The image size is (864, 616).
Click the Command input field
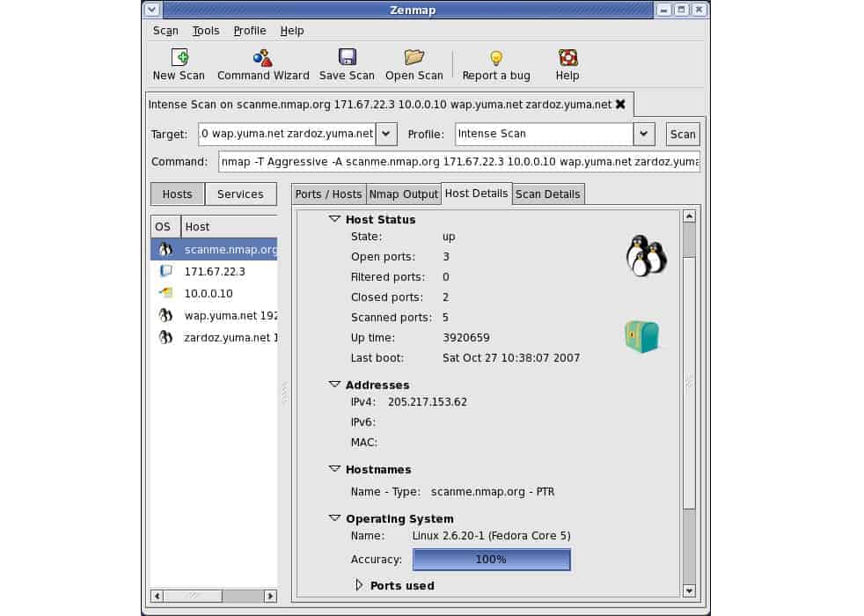coord(459,162)
